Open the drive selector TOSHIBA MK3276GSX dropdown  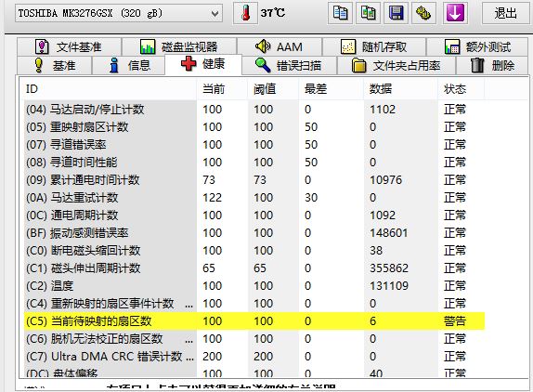click(x=119, y=14)
